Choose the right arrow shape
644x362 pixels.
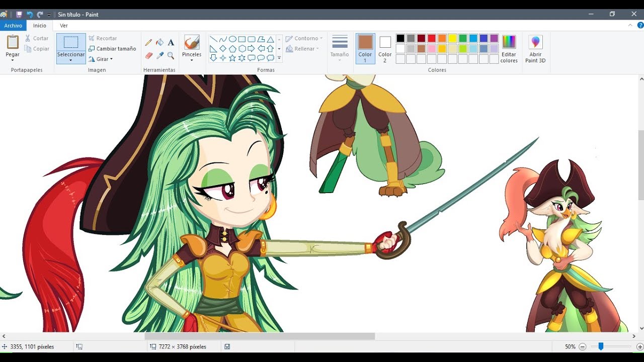[x=252, y=49]
